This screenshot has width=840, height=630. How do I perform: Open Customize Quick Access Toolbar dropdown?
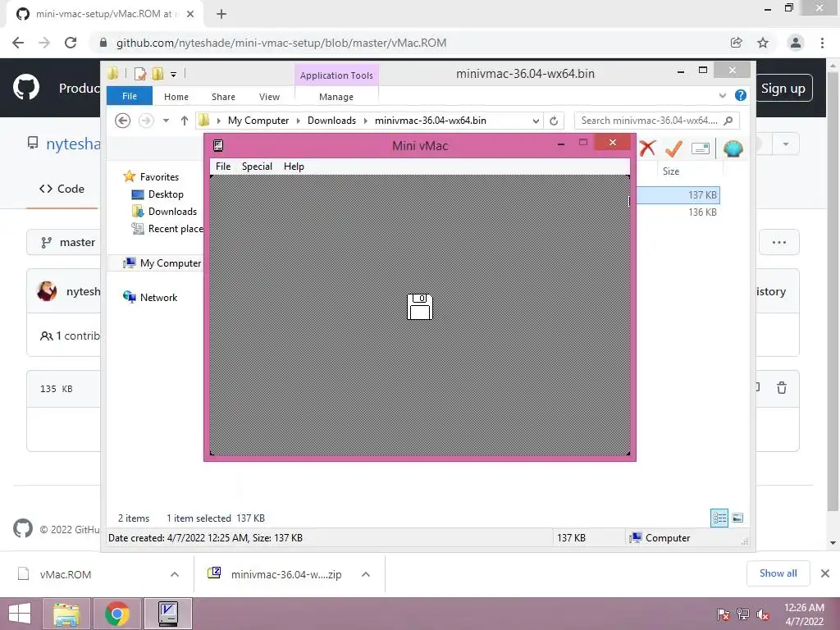(x=173, y=75)
